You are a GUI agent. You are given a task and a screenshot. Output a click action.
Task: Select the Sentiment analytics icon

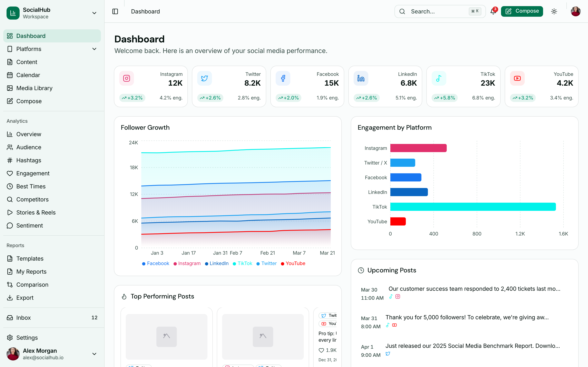pyautogui.click(x=10, y=226)
